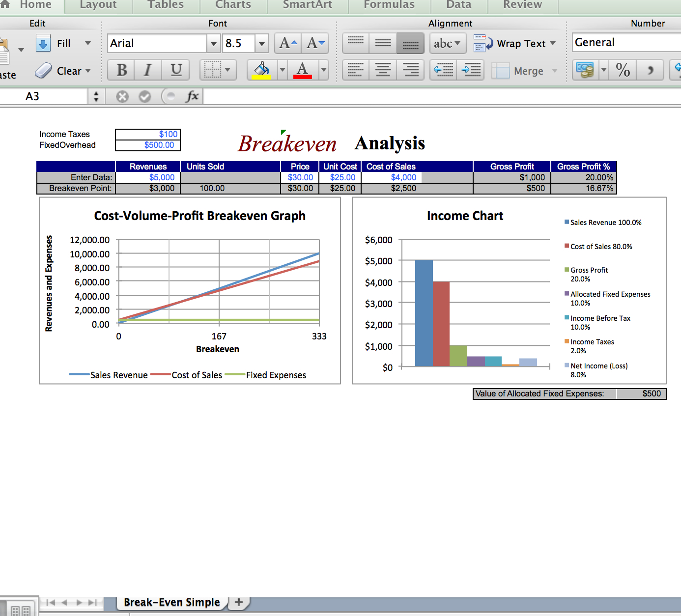
Task: Click the increase indent icon
Action: (x=471, y=70)
